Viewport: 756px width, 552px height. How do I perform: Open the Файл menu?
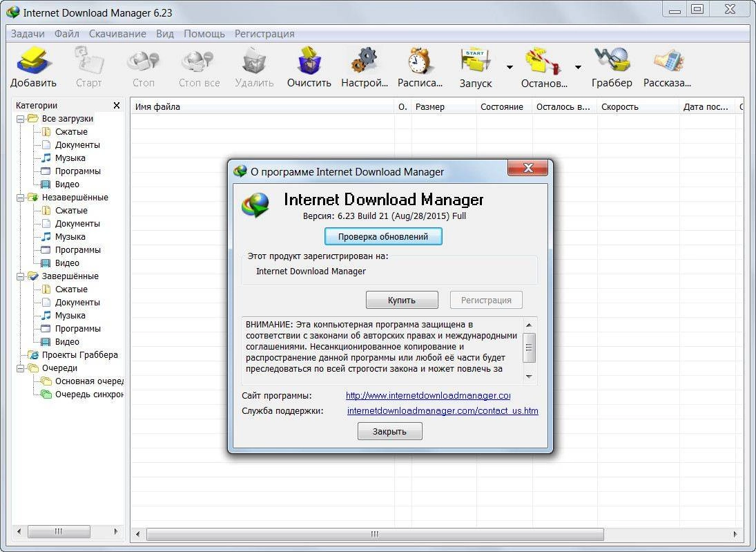(x=66, y=34)
